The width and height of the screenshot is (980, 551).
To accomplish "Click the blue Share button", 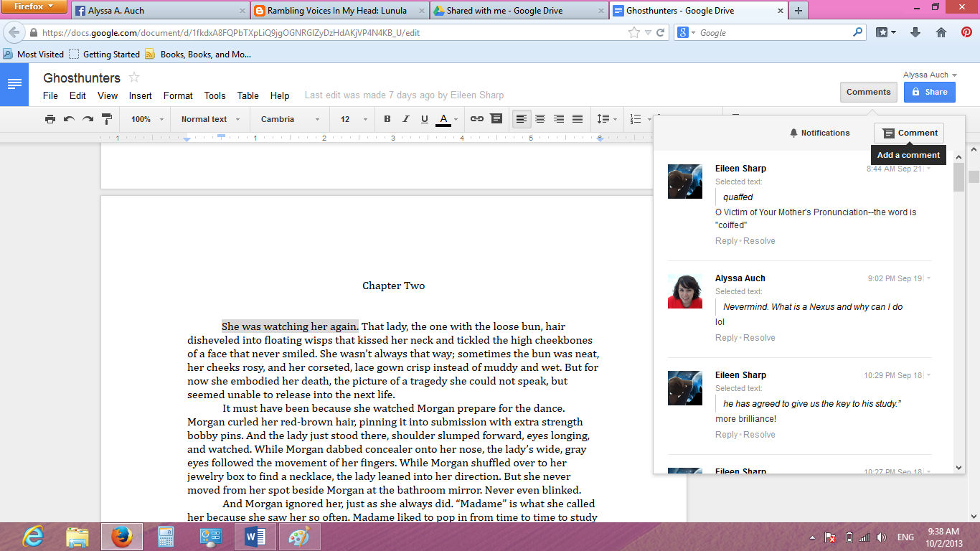I will pyautogui.click(x=930, y=92).
